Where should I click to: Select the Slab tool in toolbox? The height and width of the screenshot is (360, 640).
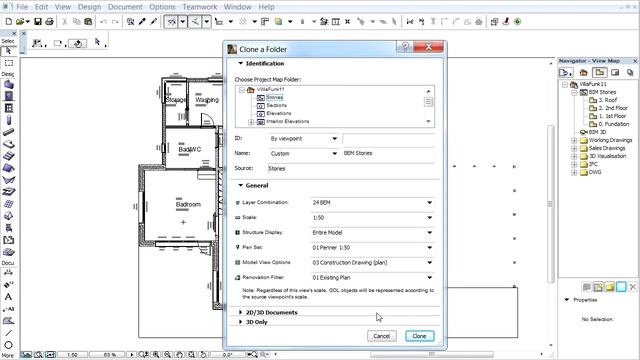8,144
